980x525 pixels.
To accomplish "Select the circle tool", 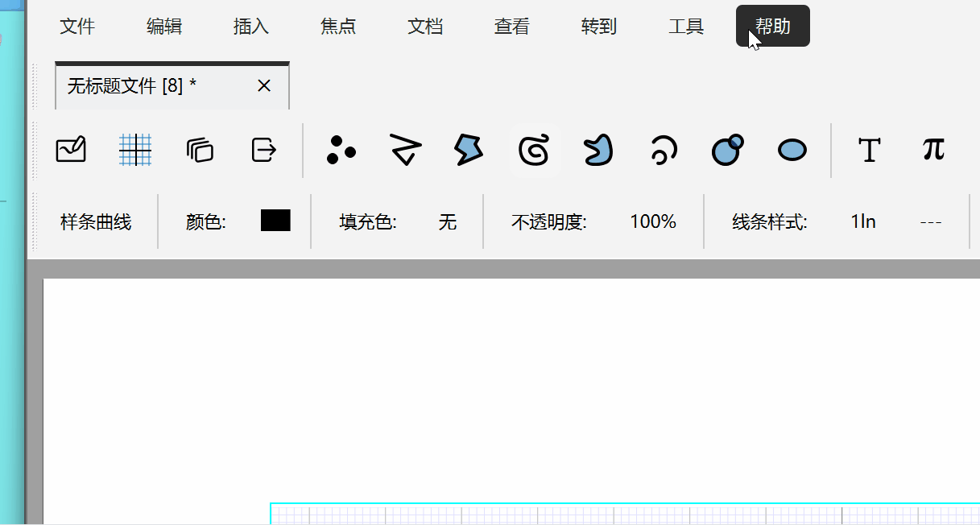I will click(x=727, y=150).
